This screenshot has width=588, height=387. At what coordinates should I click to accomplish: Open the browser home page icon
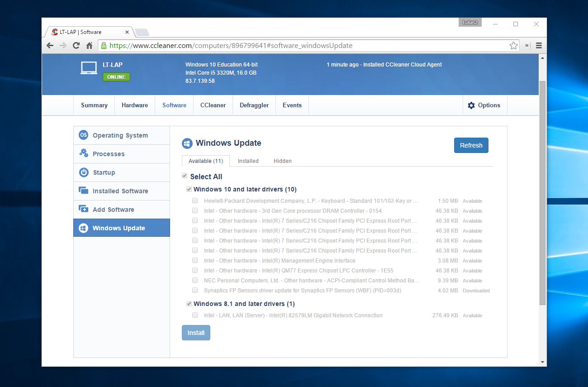point(89,45)
